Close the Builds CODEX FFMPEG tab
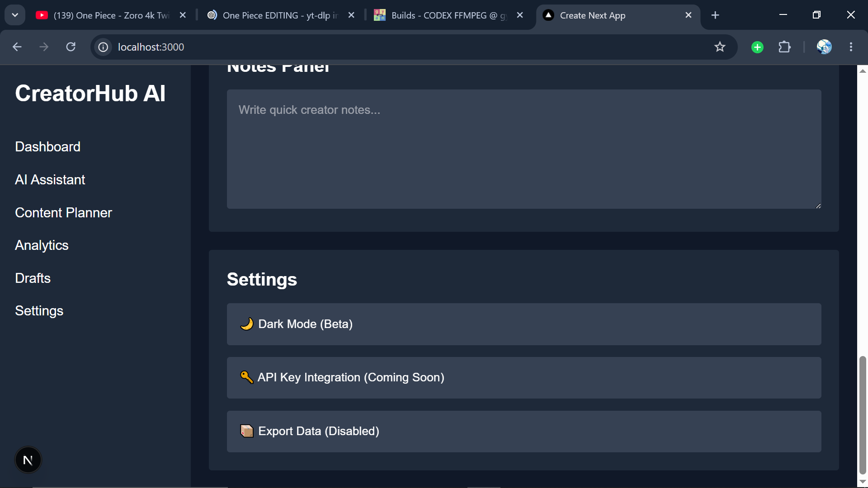 pyautogui.click(x=520, y=15)
